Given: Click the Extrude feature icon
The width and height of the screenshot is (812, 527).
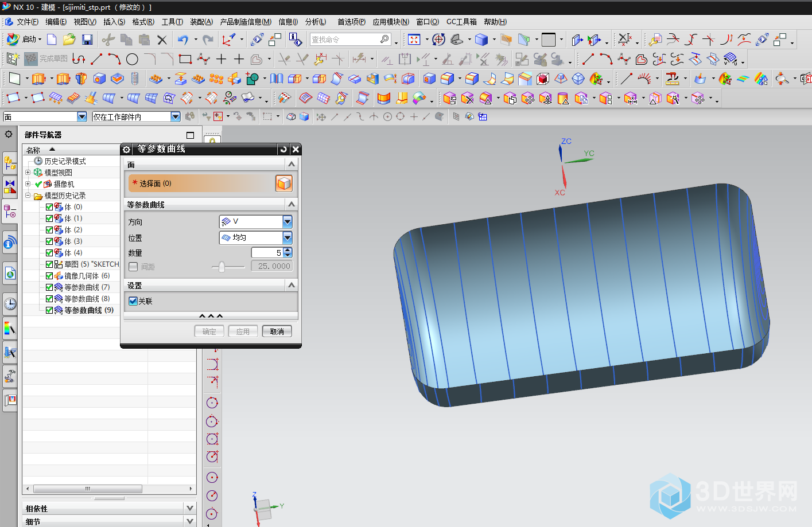Looking at the screenshot, I should tap(38, 79).
